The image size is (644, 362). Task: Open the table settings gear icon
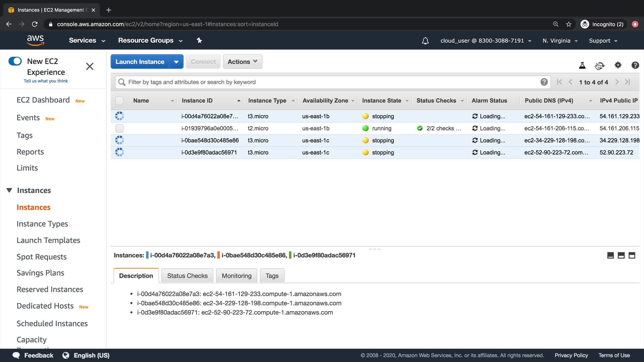pyautogui.click(x=618, y=65)
